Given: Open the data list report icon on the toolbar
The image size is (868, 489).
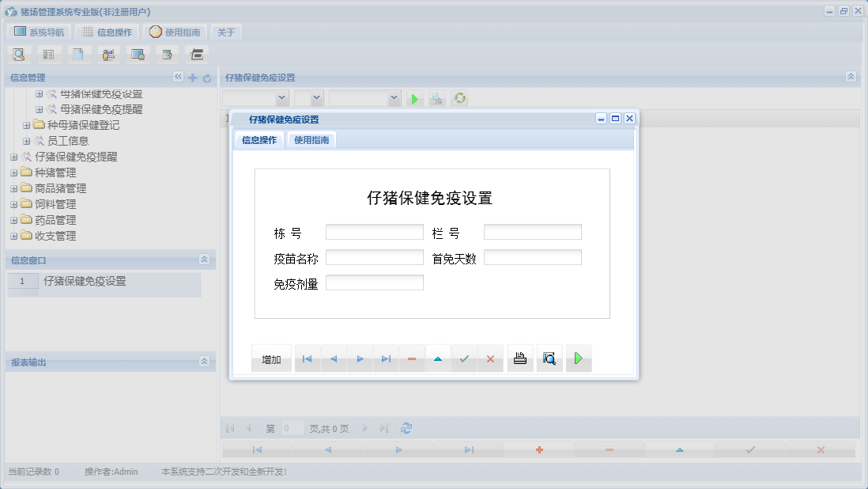Looking at the screenshot, I should click(x=49, y=54).
